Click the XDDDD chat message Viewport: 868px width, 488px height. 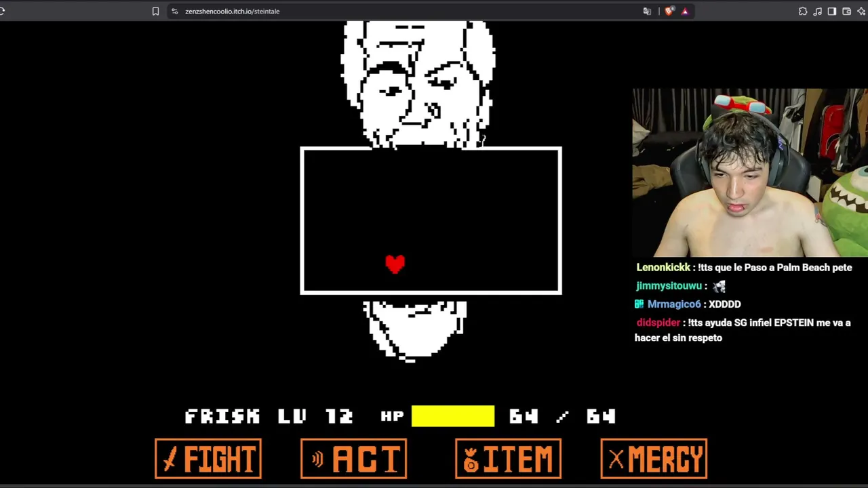coord(724,304)
